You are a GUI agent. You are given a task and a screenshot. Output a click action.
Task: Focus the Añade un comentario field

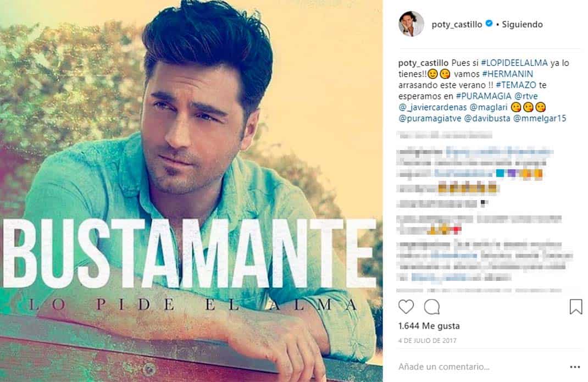pyautogui.click(x=480, y=367)
